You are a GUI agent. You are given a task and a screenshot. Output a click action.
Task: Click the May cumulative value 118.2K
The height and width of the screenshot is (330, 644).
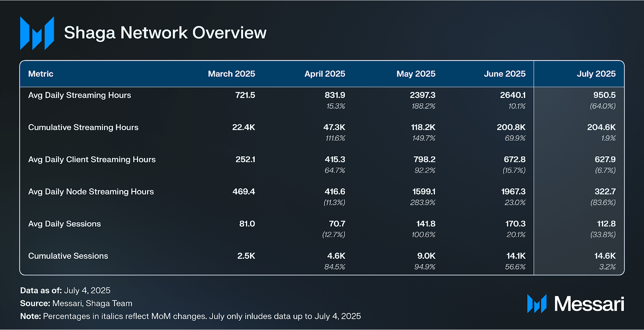[x=423, y=127]
